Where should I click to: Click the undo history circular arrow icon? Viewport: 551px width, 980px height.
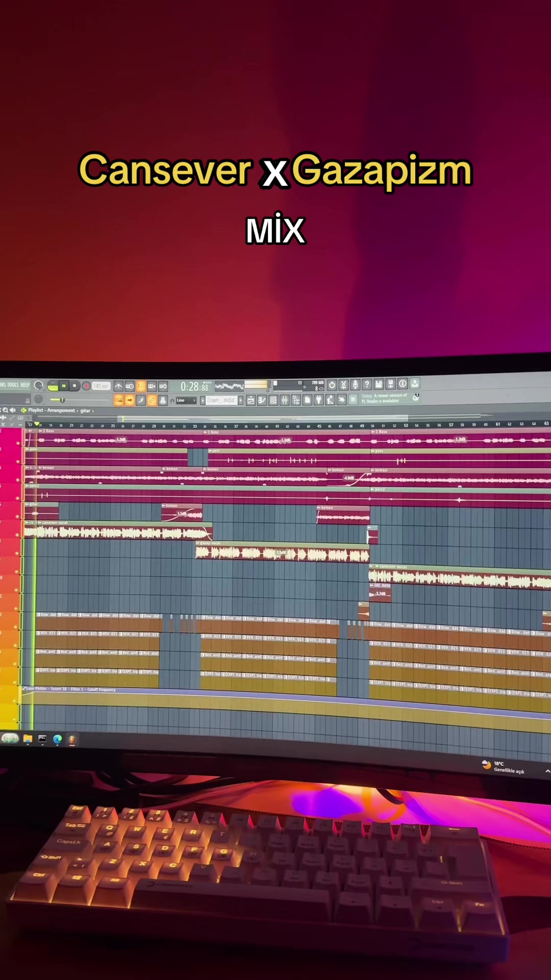tap(332, 385)
